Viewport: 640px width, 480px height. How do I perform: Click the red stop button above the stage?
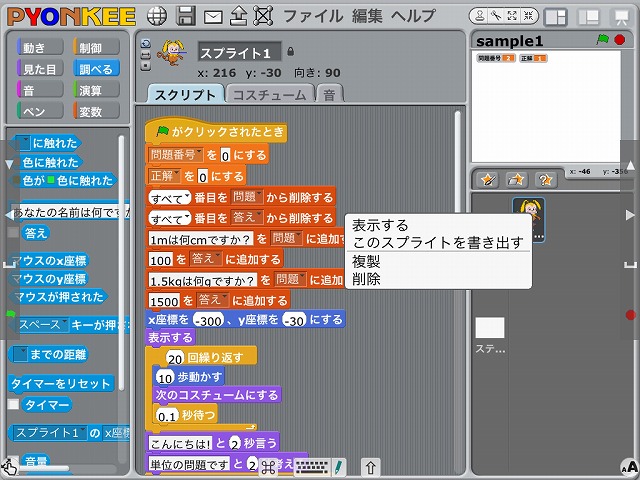pyautogui.click(x=620, y=40)
